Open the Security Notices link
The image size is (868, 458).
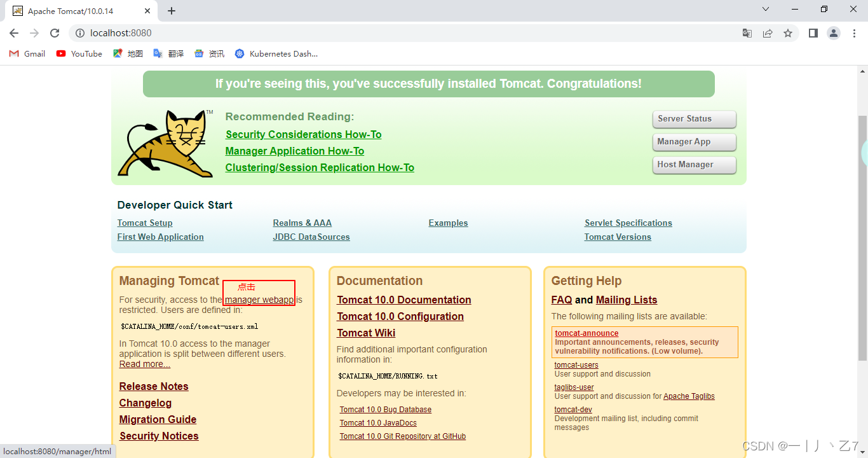159,436
